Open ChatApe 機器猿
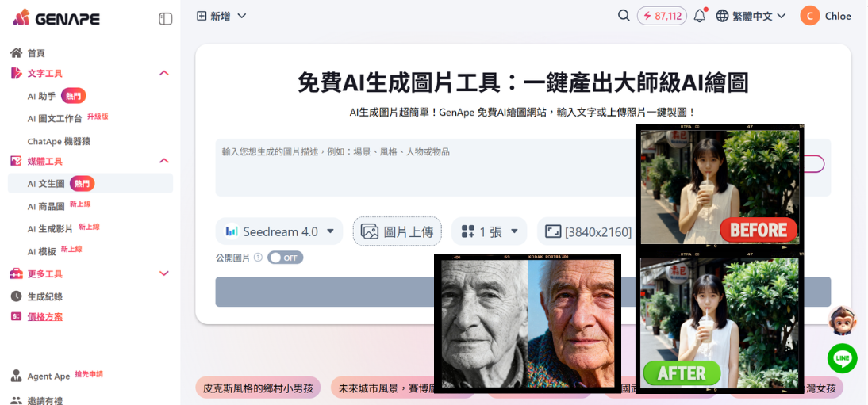 (59, 141)
